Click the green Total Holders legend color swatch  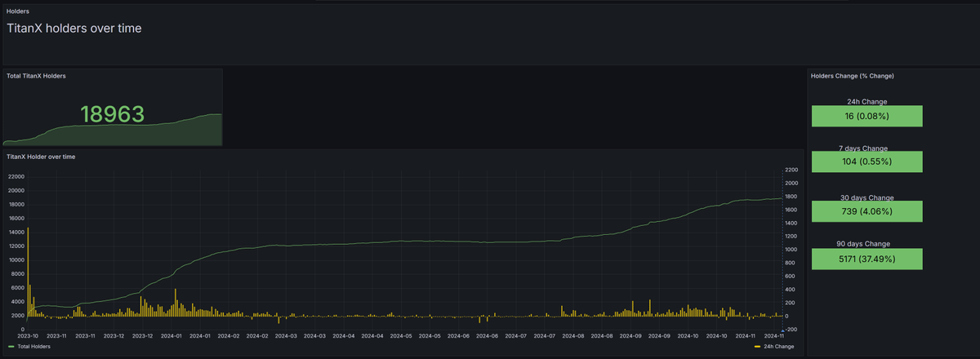(x=11, y=347)
